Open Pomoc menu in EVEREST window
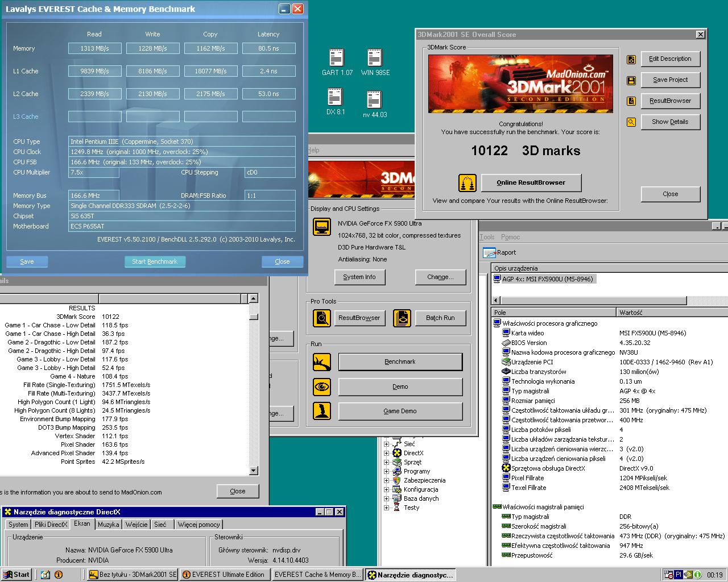728x582 pixels. [510, 237]
